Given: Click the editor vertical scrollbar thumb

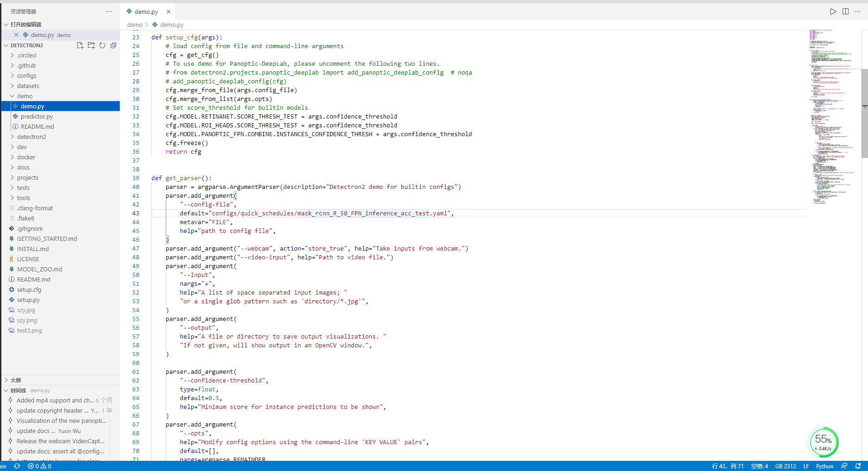Looking at the screenshot, I should 864,113.
